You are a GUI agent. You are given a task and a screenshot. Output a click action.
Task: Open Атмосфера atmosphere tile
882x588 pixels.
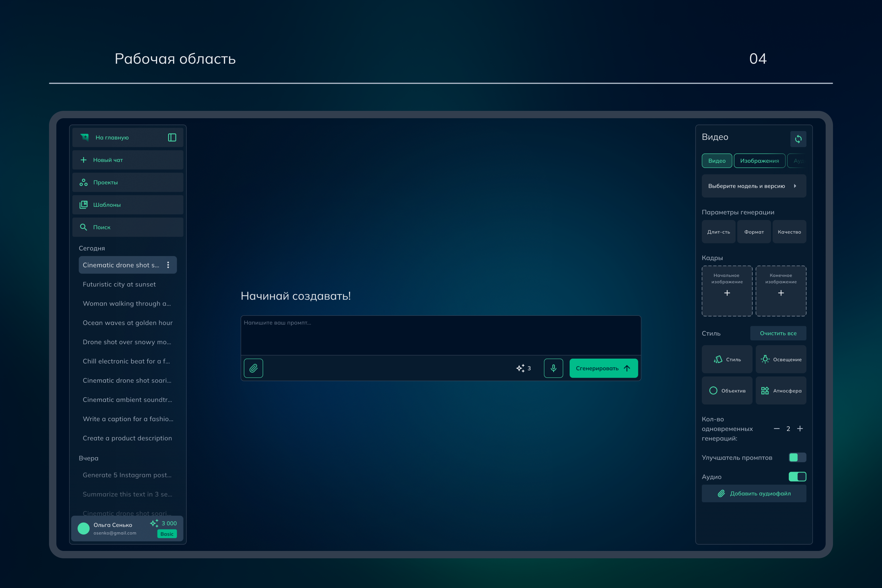(x=781, y=391)
